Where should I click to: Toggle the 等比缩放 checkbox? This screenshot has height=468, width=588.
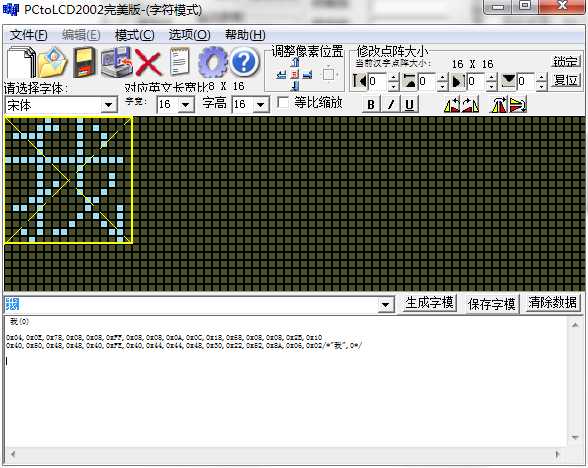click(x=282, y=102)
